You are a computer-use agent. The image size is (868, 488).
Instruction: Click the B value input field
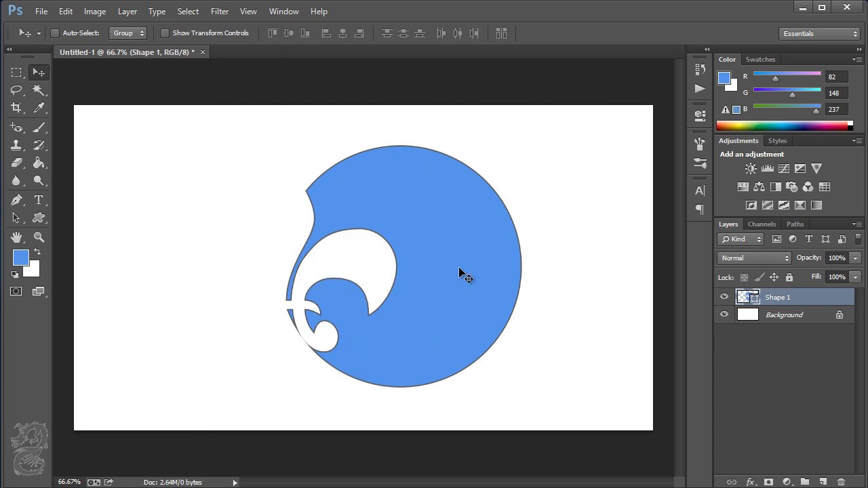pos(836,109)
